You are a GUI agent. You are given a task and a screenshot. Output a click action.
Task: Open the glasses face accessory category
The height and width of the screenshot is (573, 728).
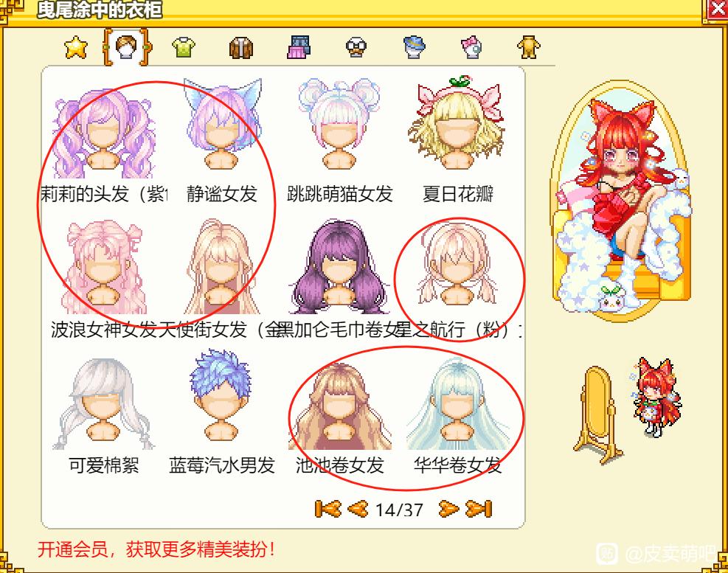point(356,47)
